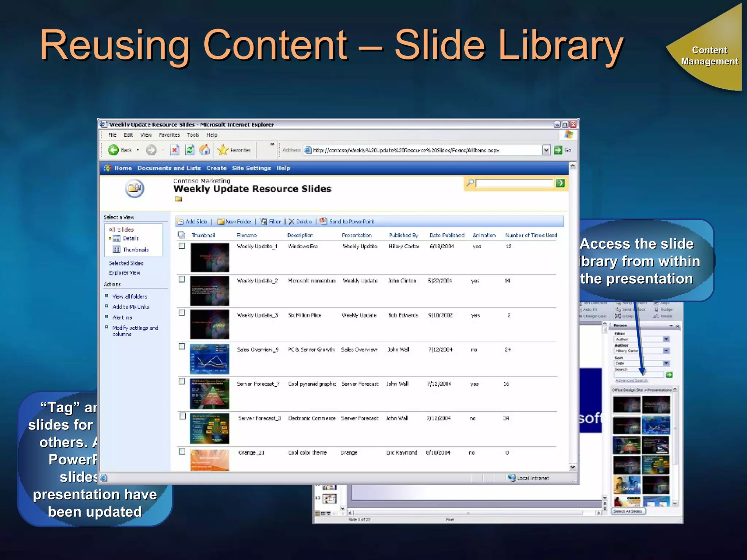
Task: Open the Filter dropdown in Reuse pane
Action: point(666,339)
